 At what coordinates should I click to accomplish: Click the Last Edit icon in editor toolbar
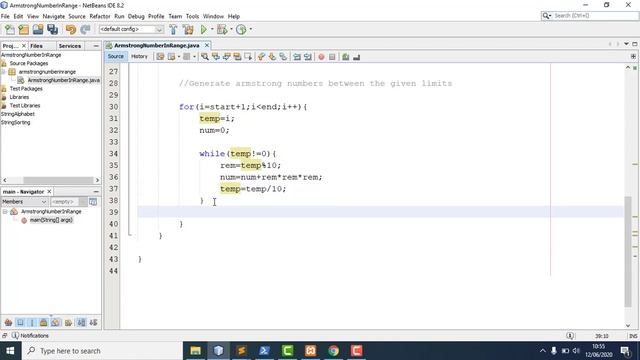coord(160,57)
